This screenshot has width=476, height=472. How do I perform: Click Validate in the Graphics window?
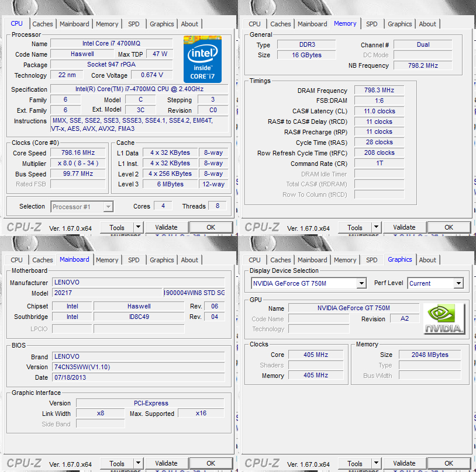[x=404, y=463]
